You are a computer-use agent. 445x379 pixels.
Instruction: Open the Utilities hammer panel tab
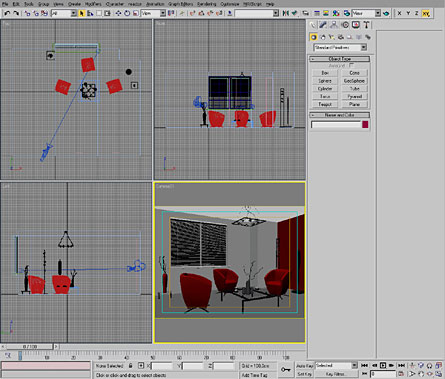pos(366,25)
